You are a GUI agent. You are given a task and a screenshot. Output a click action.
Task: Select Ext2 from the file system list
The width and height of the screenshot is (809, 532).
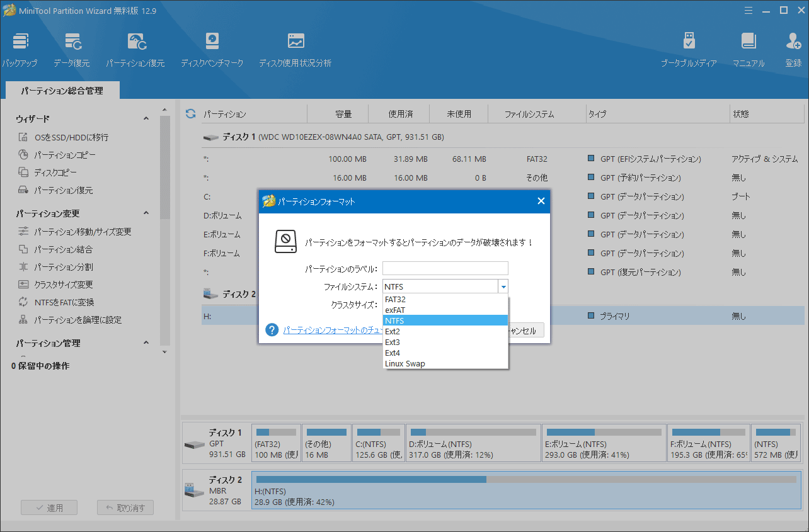pos(445,331)
